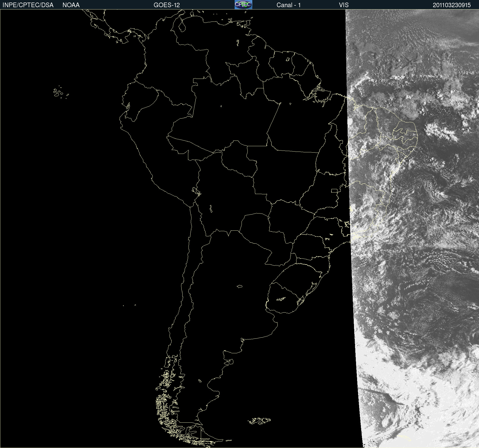Click the INPE/CPTEC/DSA header text
This screenshot has height=448, width=479.
tap(28, 5)
